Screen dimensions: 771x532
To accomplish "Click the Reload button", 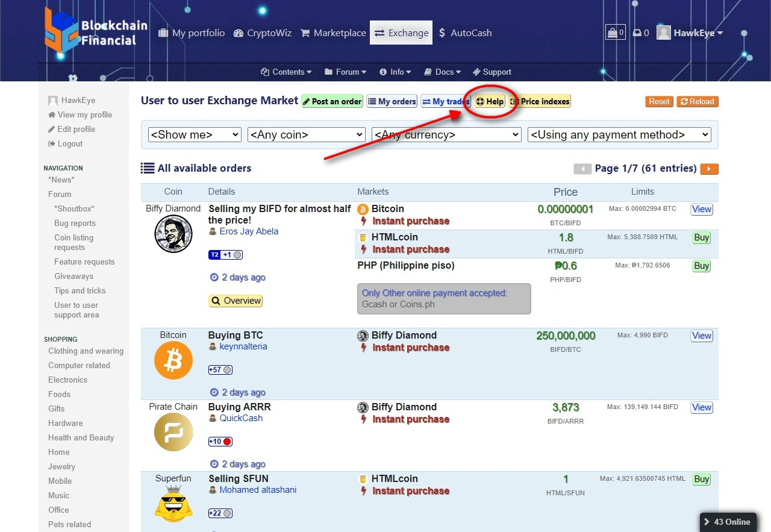I will coord(697,102).
